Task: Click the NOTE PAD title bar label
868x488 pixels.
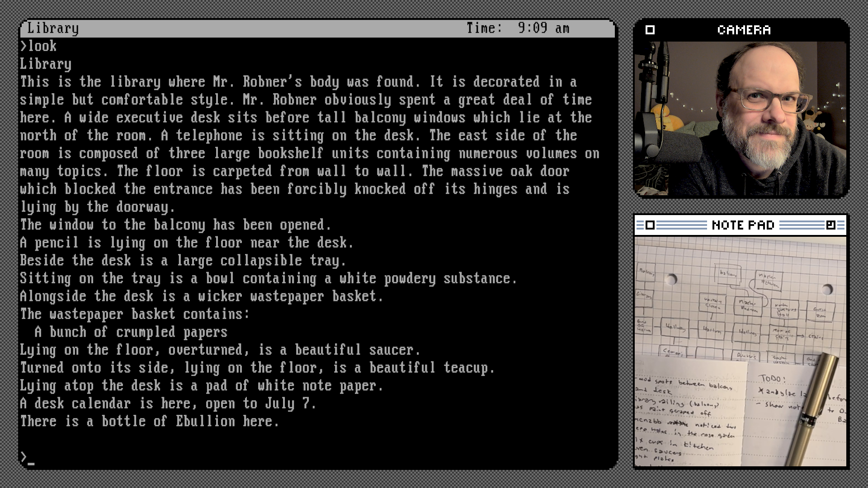Action: tap(743, 225)
